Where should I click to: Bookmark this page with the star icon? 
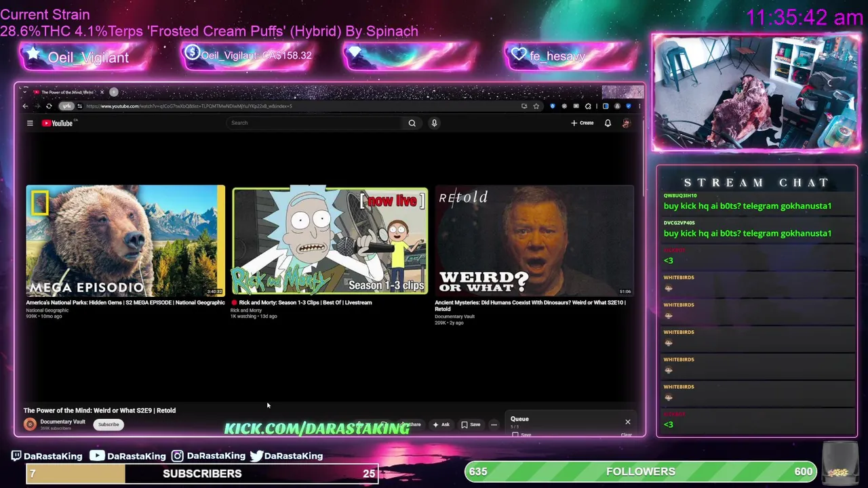[x=536, y=106]
